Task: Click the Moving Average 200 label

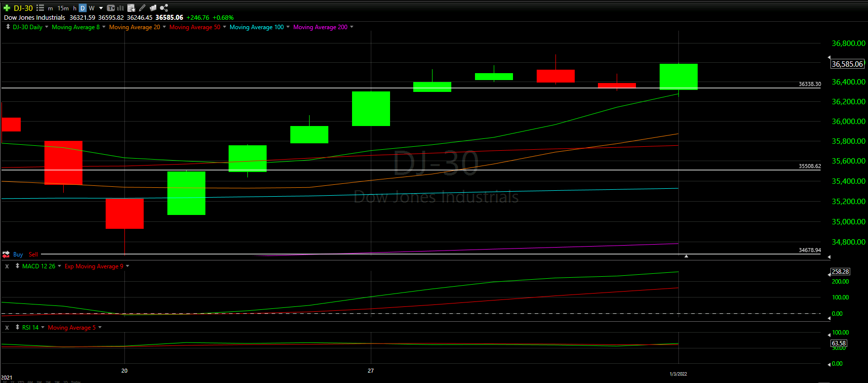Action: [x=320, y=27]
